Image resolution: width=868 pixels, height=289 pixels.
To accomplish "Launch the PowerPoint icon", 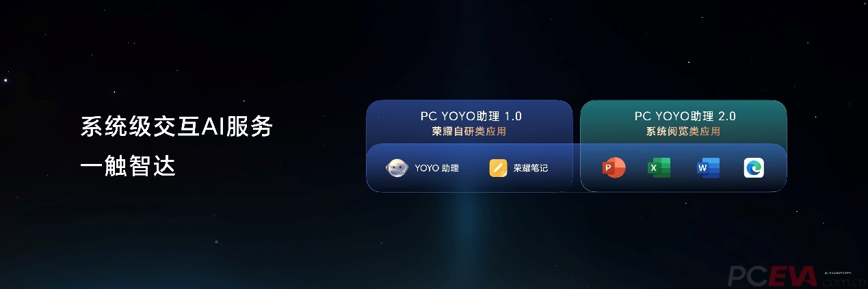I will [x=614, y=167].
